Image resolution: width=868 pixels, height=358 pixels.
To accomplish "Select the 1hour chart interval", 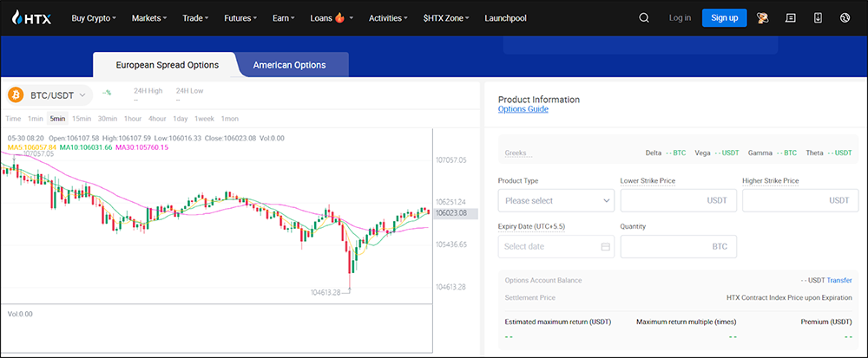I will (x=132, y=118).
